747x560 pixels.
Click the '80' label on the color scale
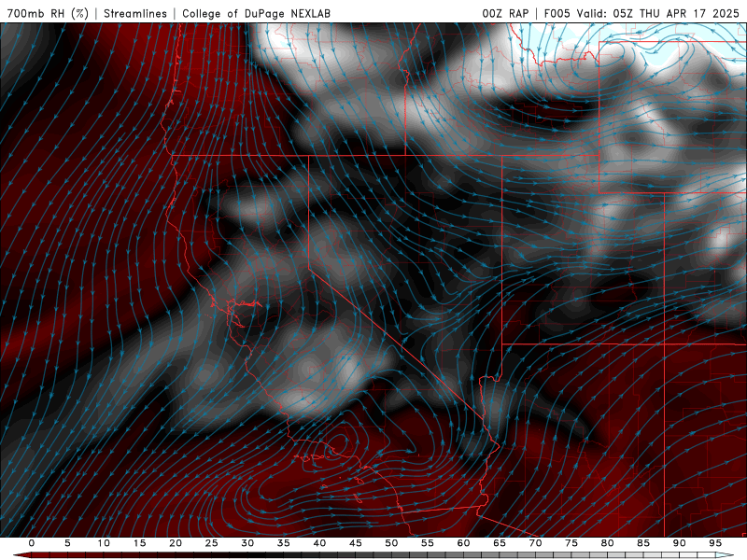coord(607,543)
